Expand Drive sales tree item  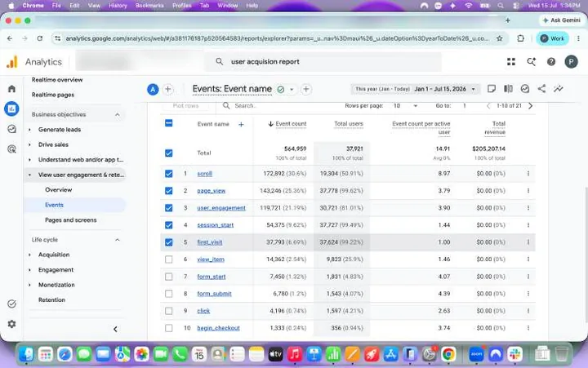30,144
